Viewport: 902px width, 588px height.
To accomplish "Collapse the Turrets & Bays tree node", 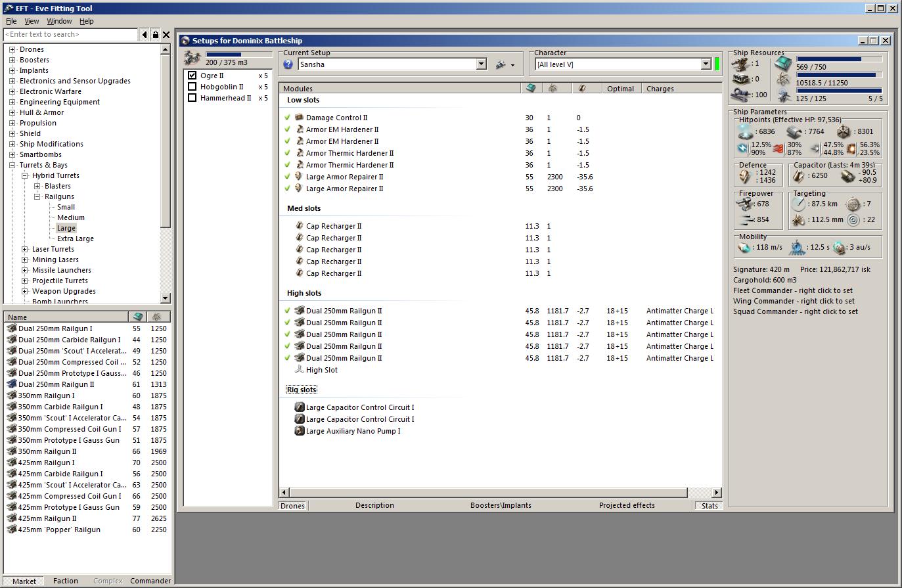I will pos(12,165).
